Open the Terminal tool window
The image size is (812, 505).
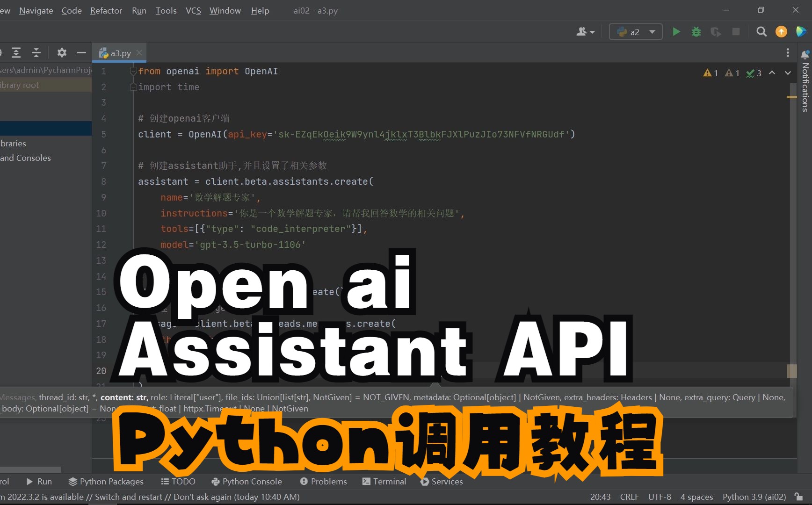coord(384,481)
